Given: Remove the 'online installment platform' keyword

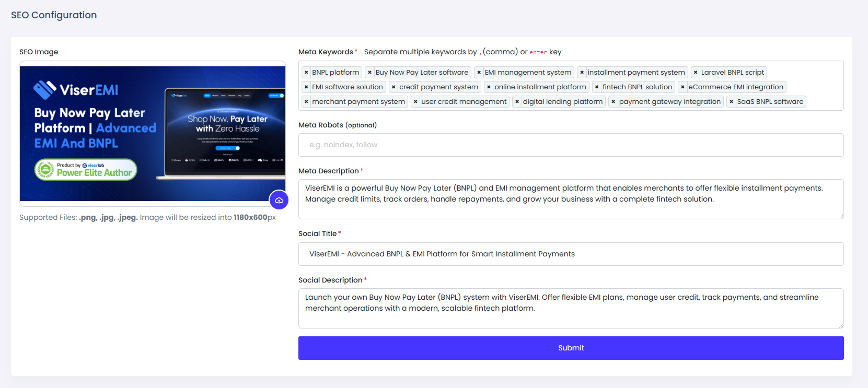Looking at the screenshot, I should click(489, 87).
